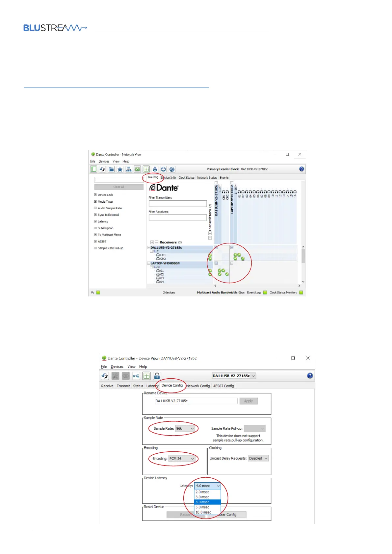Image resolution: width=392 pixels, height=554 pixels.
Task: Open the Network Config tab
Action: [198, 386]
